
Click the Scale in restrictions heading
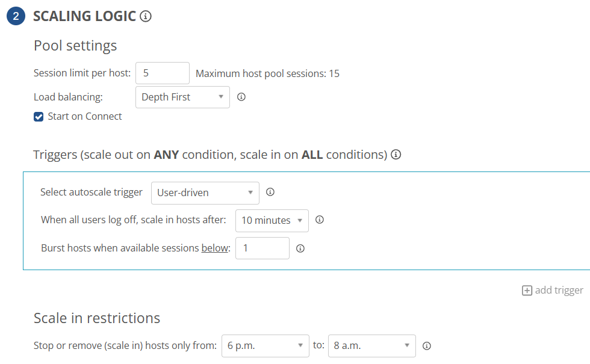click(x=97, y=318)
